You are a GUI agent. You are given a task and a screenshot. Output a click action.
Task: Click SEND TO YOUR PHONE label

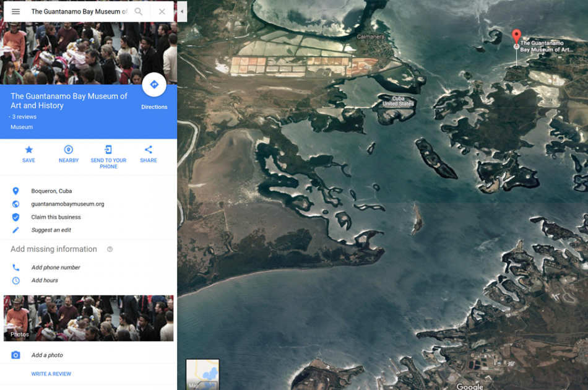tap(108, 163)
